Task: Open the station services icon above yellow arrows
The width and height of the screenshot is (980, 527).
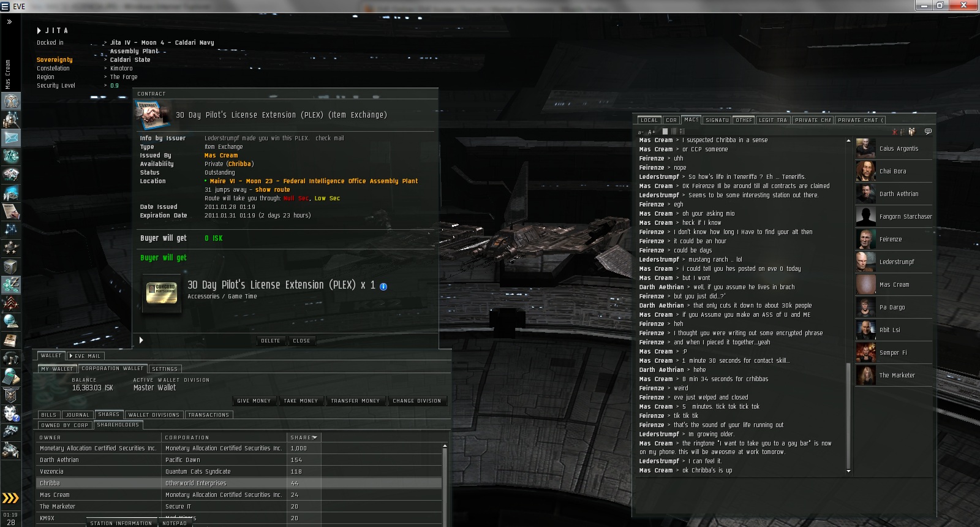Action: click(x=11, y=450)
